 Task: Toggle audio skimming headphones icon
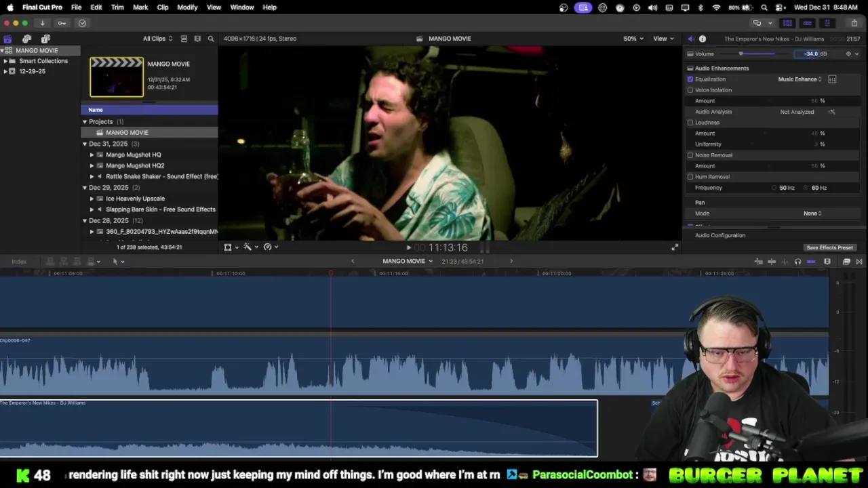click(797, 262)
